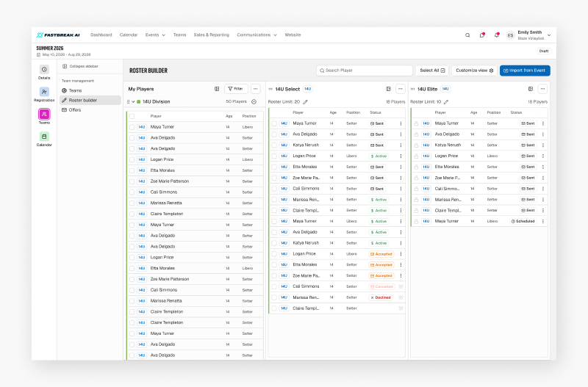Open My Players more options menu
This screenshot has height=387, width=588.
point(255,89)
